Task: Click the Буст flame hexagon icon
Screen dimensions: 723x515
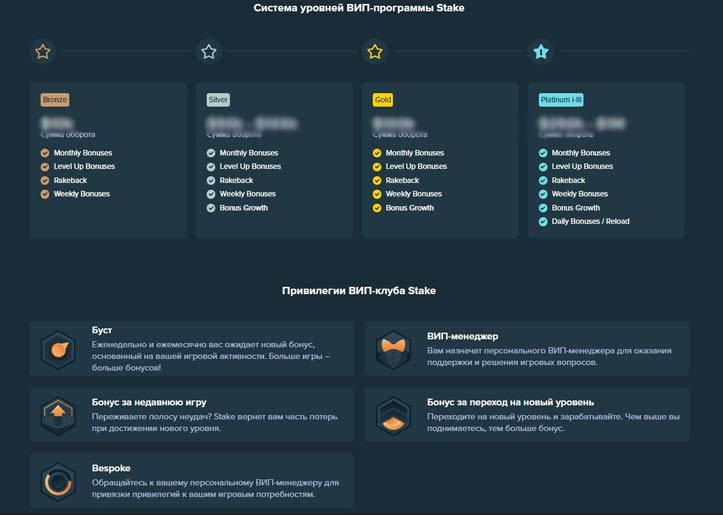Action: coord(58,350)
